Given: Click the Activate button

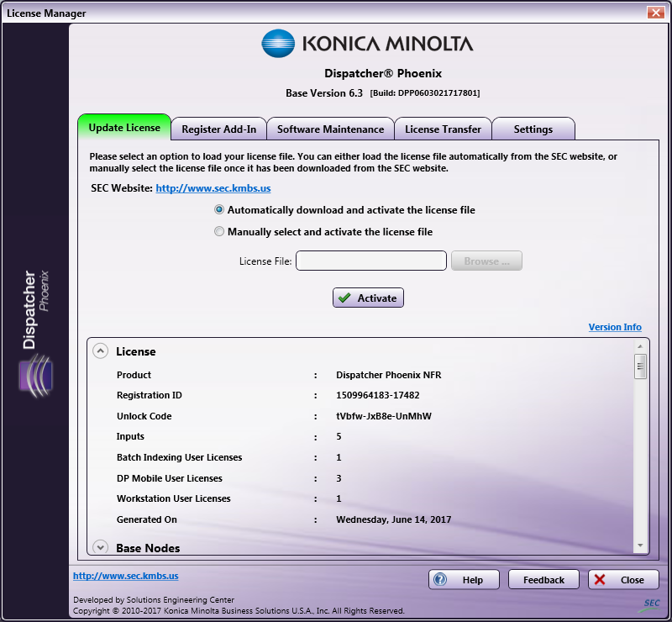Looking at the screenshot, I should pyautogui.click(x=368, y=298).
